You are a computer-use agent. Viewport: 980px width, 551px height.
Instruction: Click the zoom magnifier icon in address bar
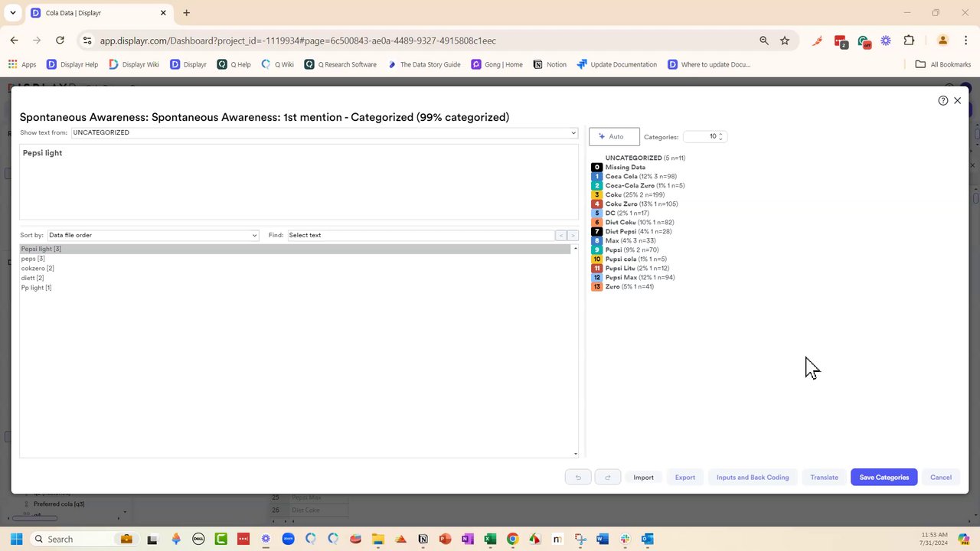[763, 41]
